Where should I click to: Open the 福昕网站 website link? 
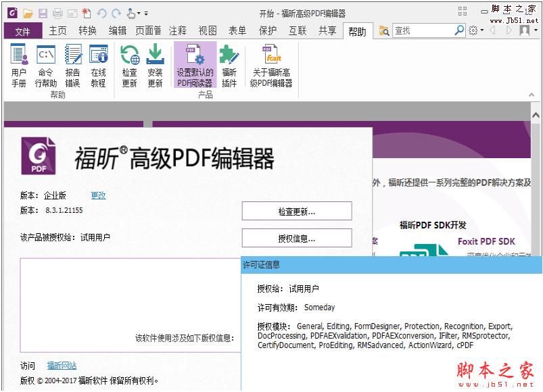pos(62,366)
